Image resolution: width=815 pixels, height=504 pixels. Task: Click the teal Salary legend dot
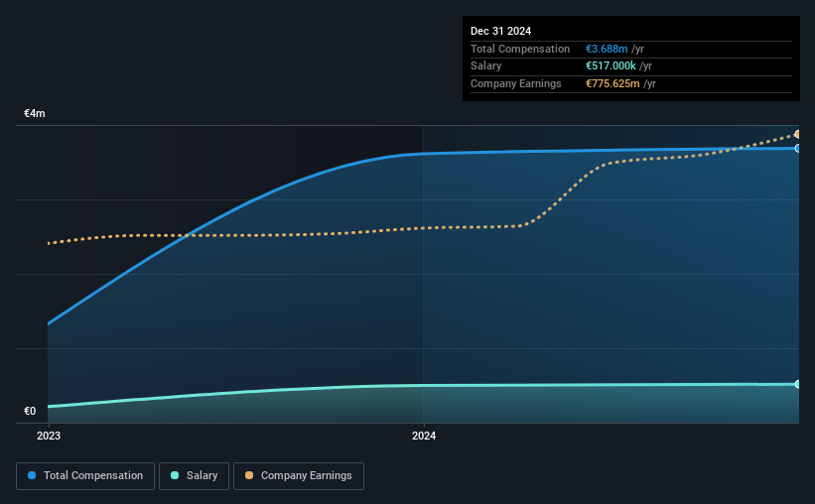(175, 475)
